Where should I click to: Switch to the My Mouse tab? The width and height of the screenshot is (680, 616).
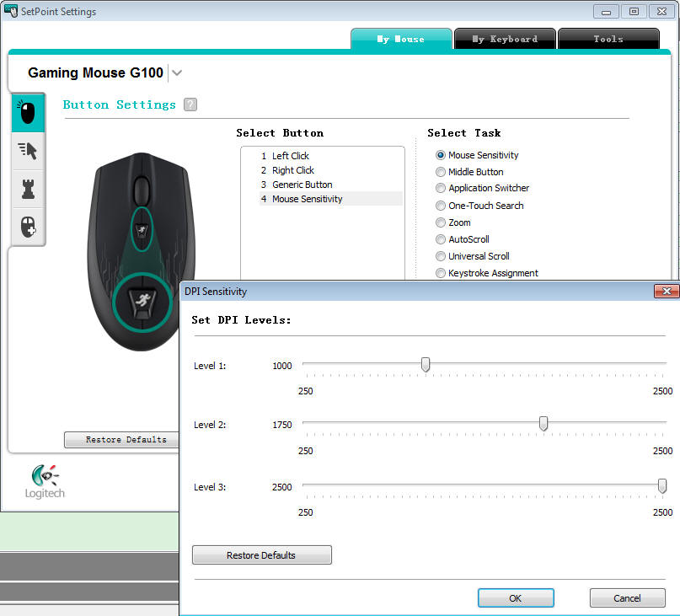[401, 39]
